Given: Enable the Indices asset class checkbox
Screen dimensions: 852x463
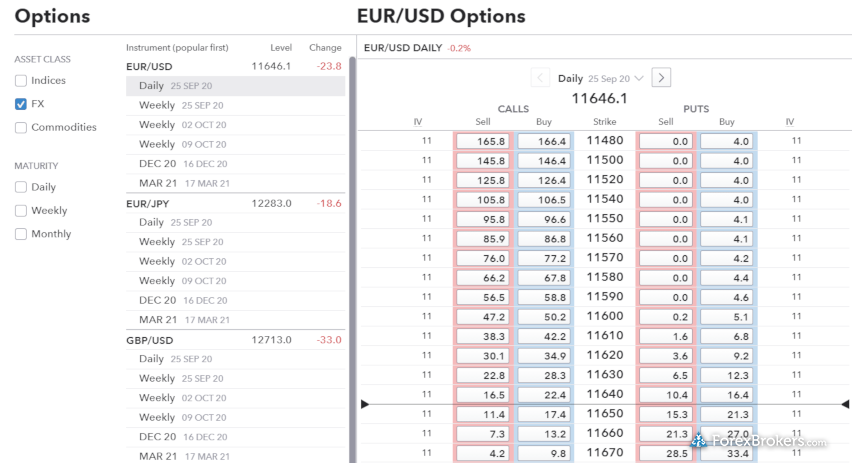Looking at the screenshot, I should click(21, 81).
